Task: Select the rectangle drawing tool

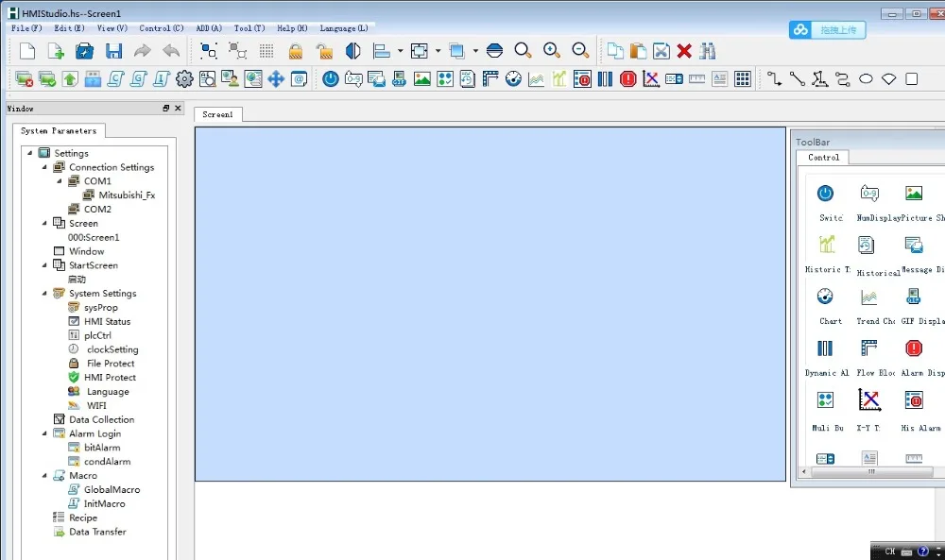Action: pyautogui.click(x=912, y=79)
